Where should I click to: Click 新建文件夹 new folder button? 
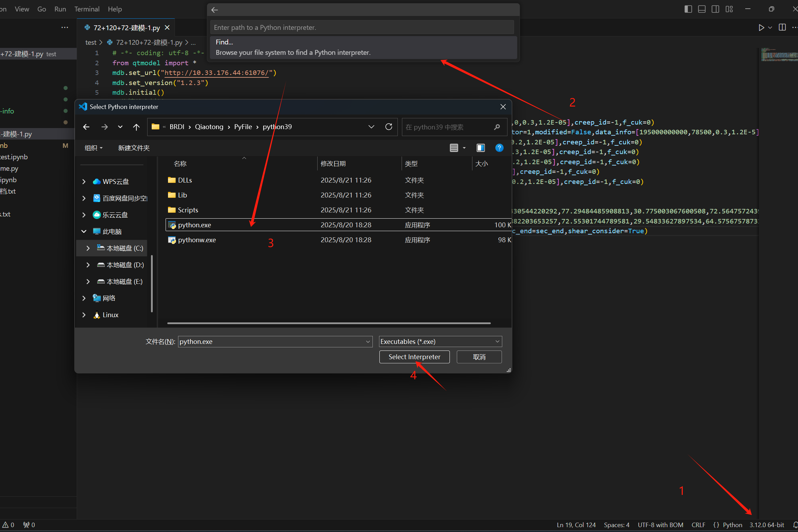(134, 148)
